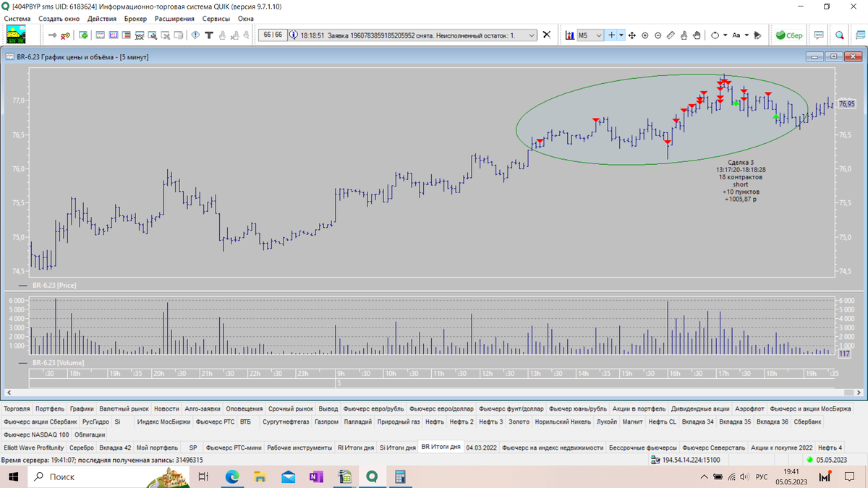Open the Создать окно menu
868x488 pixels.
coord(59,18)
